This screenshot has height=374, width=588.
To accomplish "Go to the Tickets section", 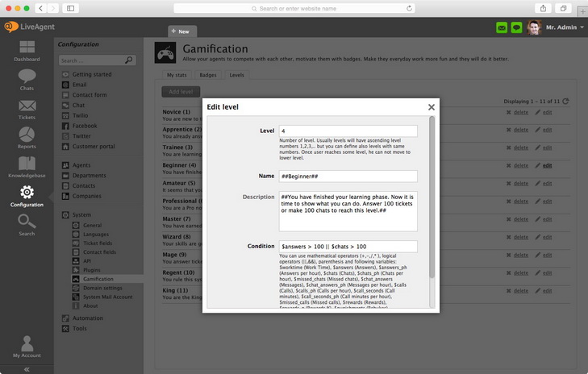I will pos(27,109).
